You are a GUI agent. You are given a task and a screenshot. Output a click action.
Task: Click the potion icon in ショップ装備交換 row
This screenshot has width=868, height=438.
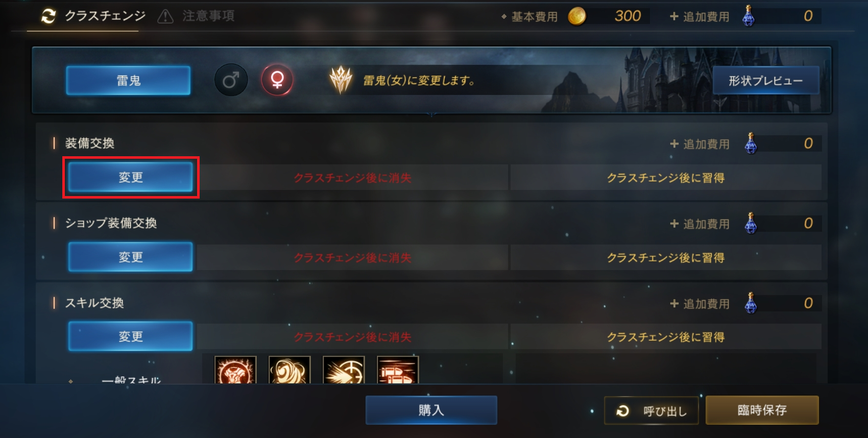coord(751,223)
